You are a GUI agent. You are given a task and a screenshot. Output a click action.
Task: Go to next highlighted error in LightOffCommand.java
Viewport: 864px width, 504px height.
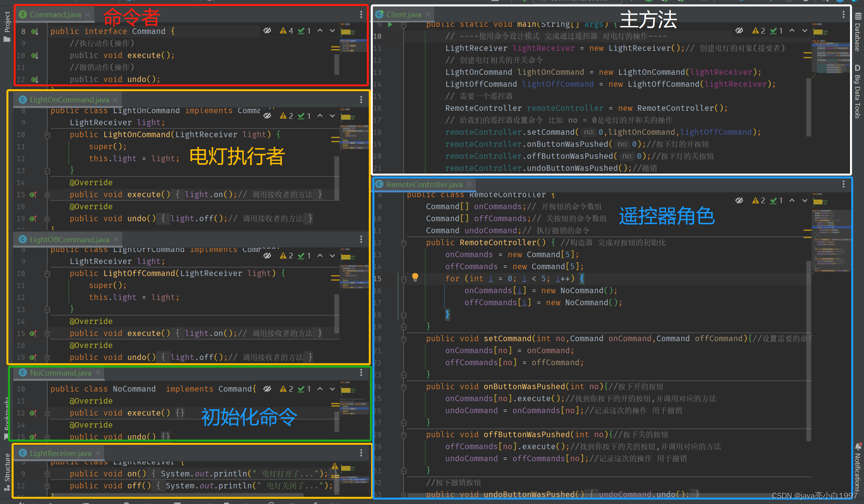[332, 256]
